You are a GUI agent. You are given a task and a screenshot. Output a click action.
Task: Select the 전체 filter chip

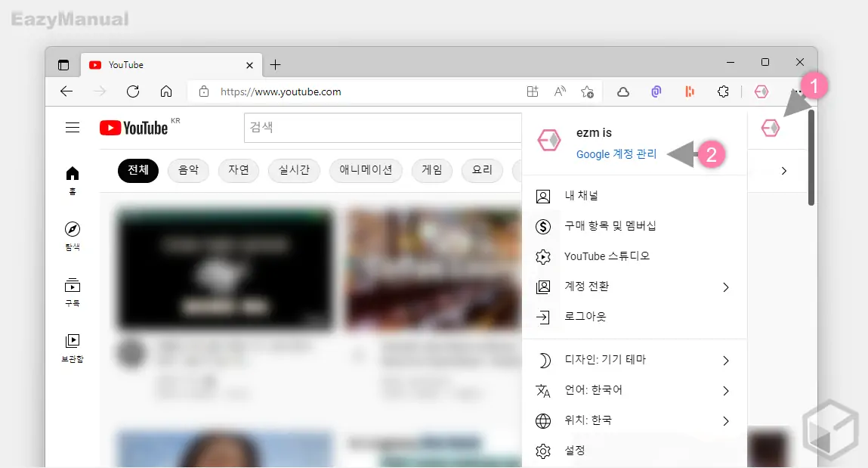coord(138,170)
